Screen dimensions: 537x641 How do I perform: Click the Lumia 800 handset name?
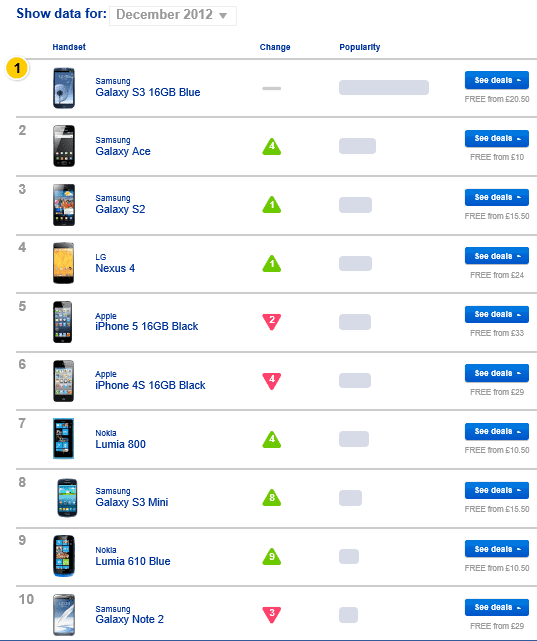[x=120, y=444]
